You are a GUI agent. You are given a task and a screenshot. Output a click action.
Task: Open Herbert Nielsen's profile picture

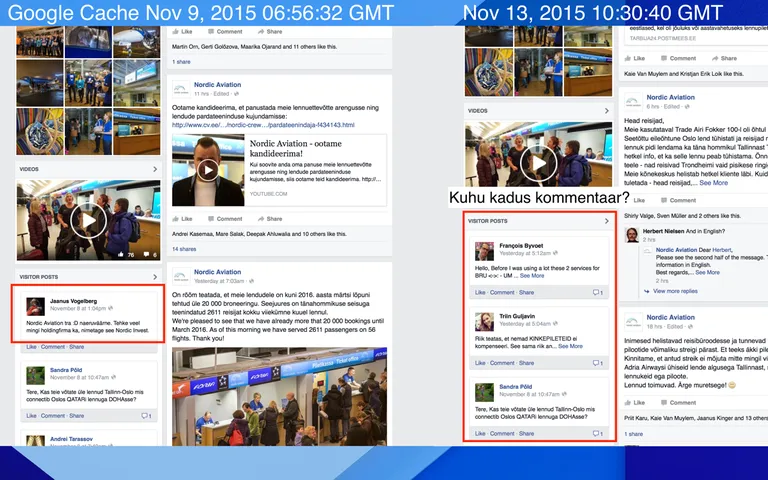(x=632, y=235)
